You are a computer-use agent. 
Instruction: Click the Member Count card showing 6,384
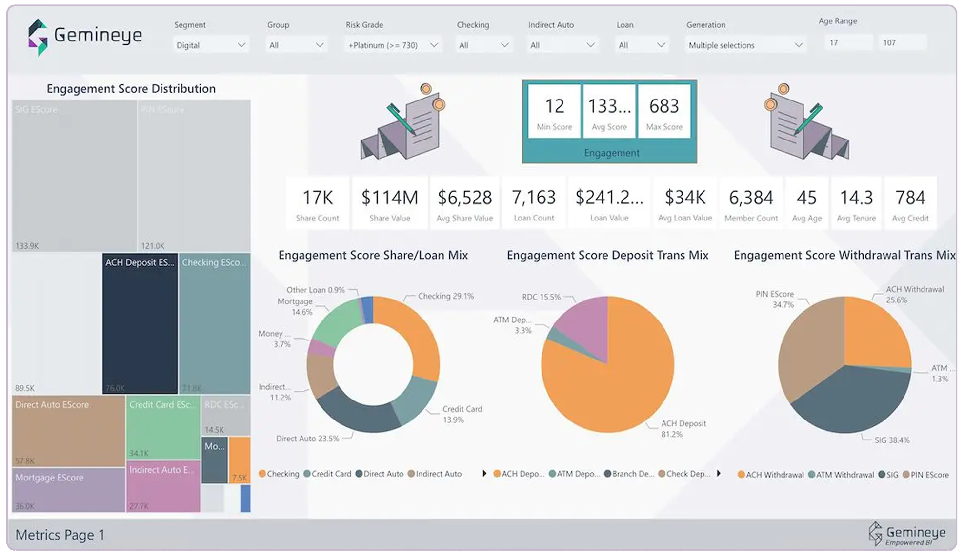pos(751,203)
